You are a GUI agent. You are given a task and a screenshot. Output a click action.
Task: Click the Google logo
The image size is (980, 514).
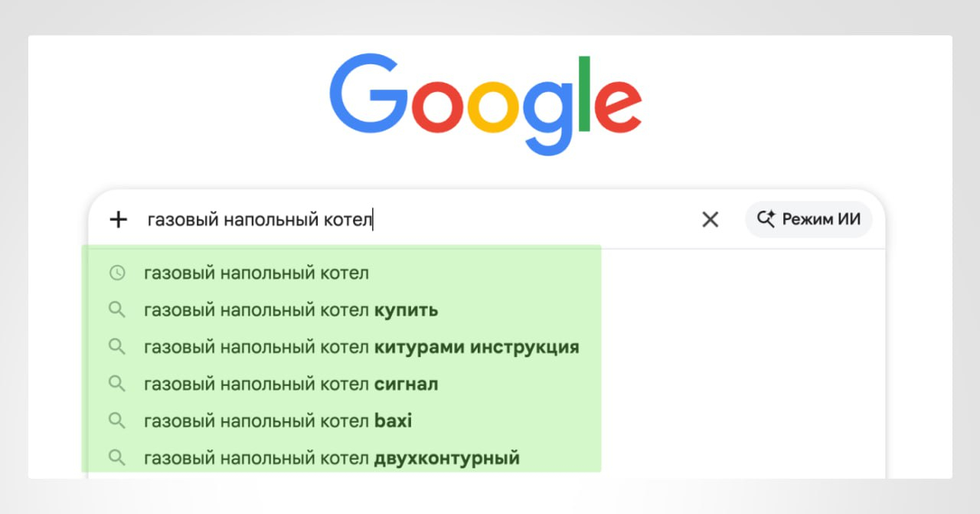coord(485,105)
